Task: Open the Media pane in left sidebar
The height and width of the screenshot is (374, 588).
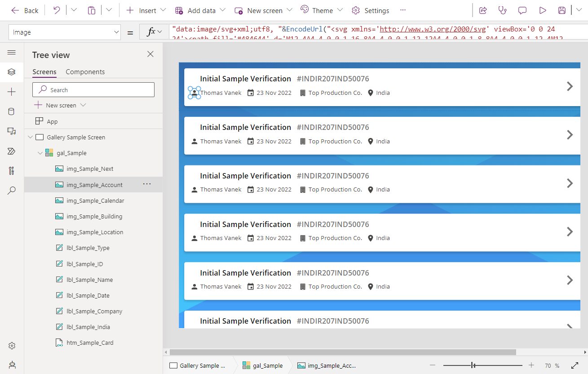Action: [x=12, y=131]
